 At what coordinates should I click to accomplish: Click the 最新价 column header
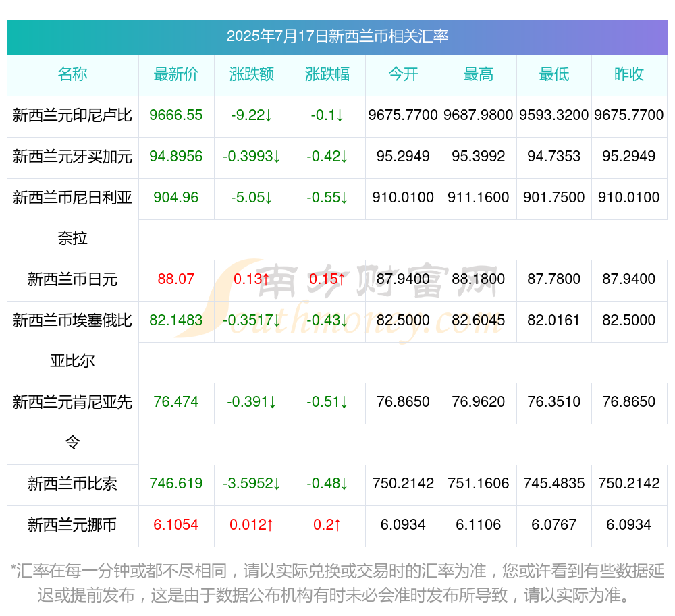176,74
